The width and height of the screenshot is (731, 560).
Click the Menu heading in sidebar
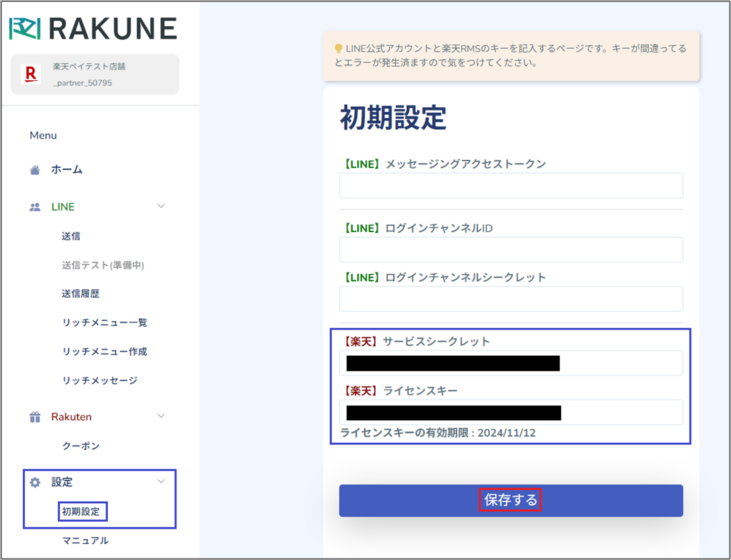43,135
